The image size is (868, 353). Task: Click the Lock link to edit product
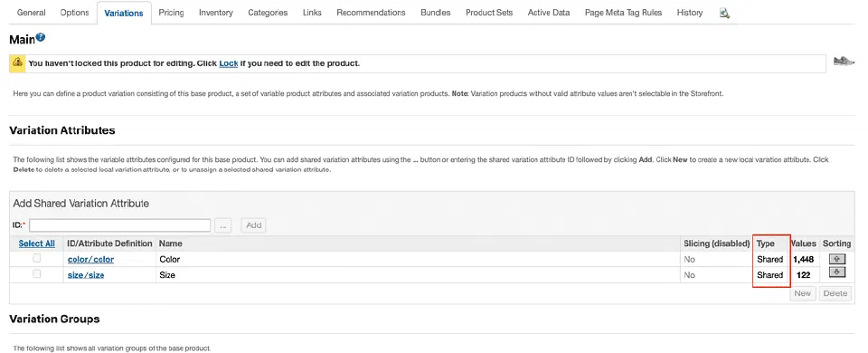click(229, 63)
